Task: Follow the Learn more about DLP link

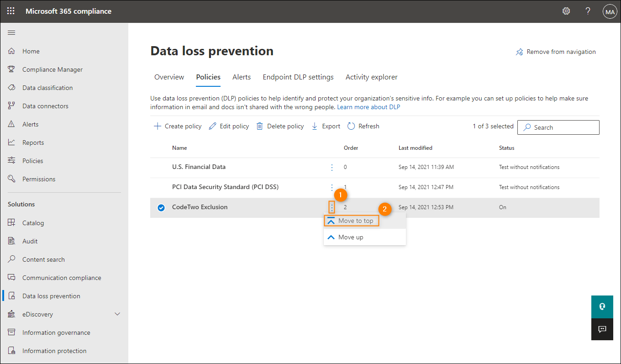Action: (368, 107)
